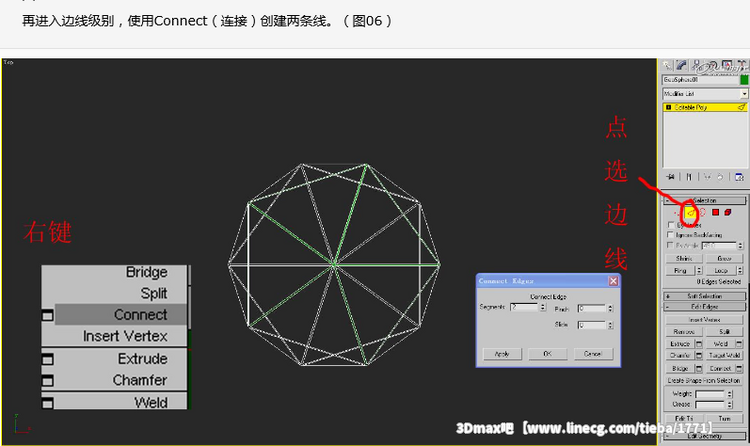Image resolution: width=750 pixels, height=446 pixels.
Task: Select Polygon sub-object level icon
Action: (x=716, y=212)
